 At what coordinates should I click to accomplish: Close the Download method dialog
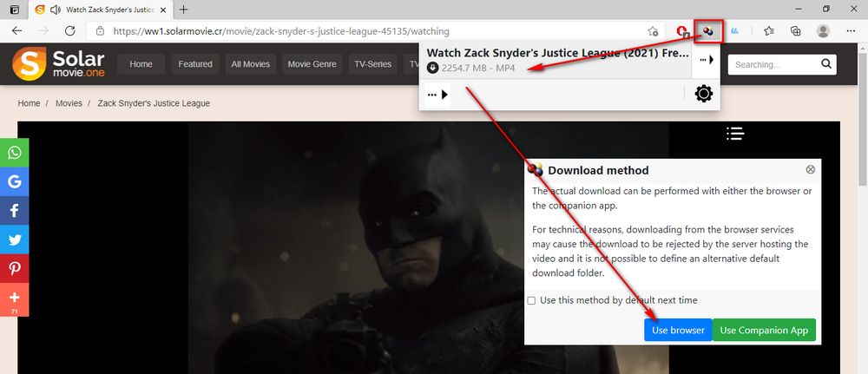[811, 169]
